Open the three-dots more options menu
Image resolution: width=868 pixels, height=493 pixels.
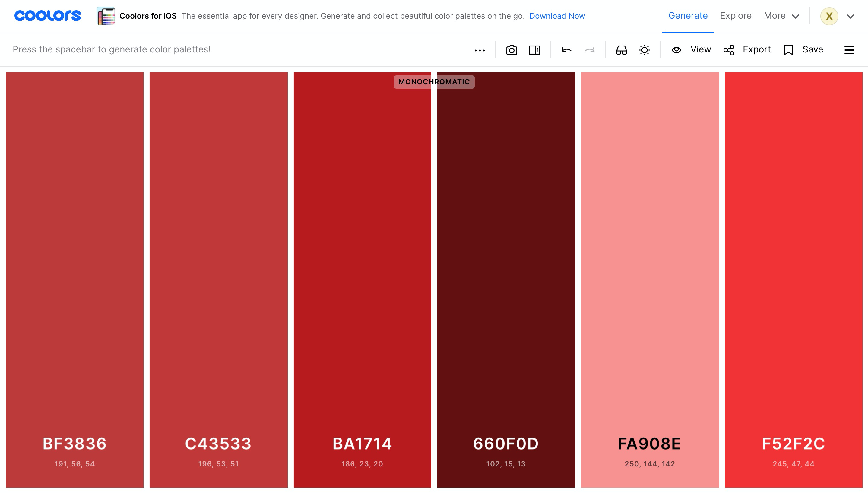click(x=480, y=50)
